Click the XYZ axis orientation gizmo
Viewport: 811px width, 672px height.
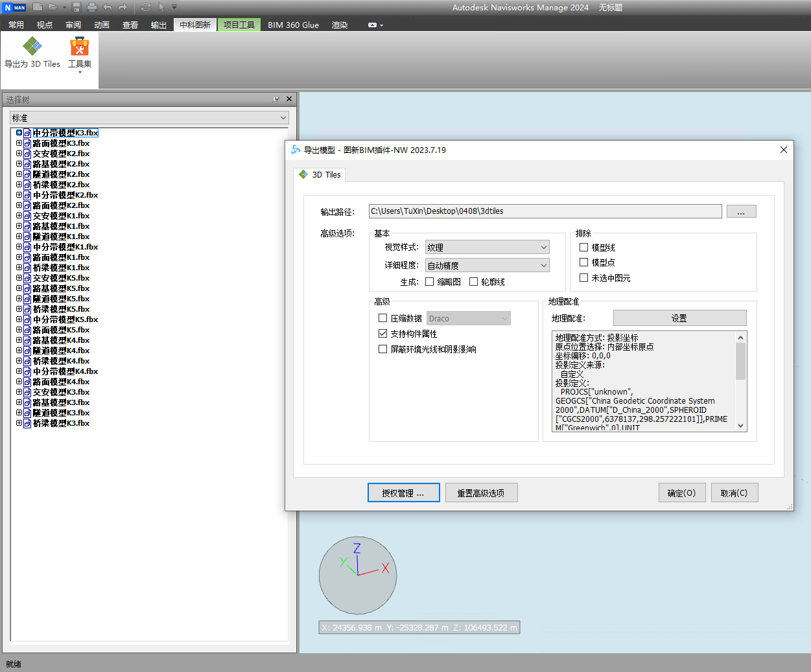point(358,575)
